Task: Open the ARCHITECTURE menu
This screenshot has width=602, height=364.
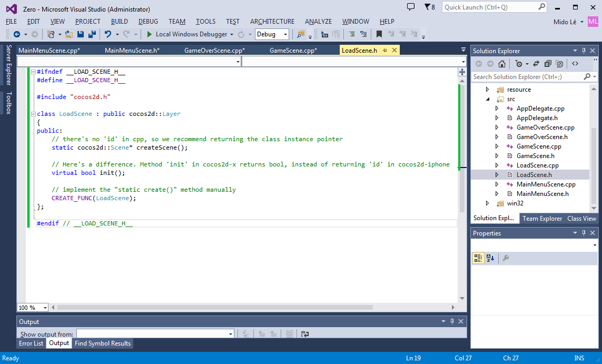Action: coord(272,22)
